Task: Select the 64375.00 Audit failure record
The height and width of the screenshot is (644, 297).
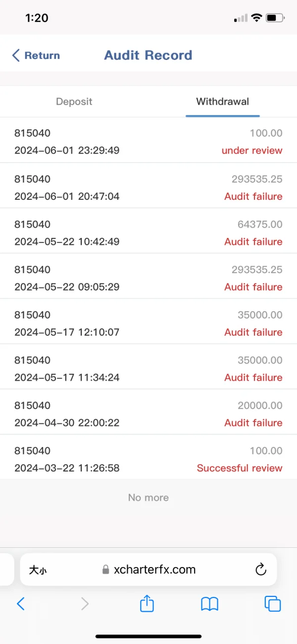Action: (x=148, y=233)
